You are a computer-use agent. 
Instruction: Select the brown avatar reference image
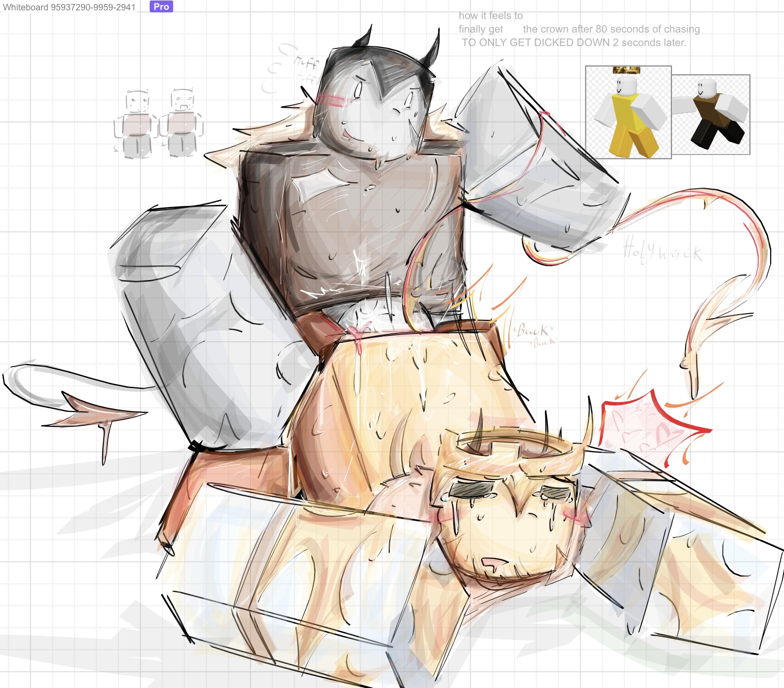[711, 115]
